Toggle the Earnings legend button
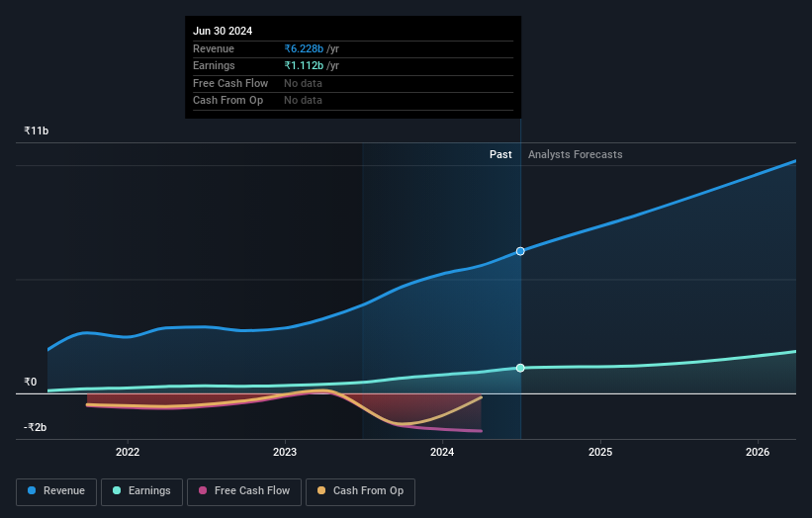This screenshot has width=812, height=518. (x=141, y=491)
